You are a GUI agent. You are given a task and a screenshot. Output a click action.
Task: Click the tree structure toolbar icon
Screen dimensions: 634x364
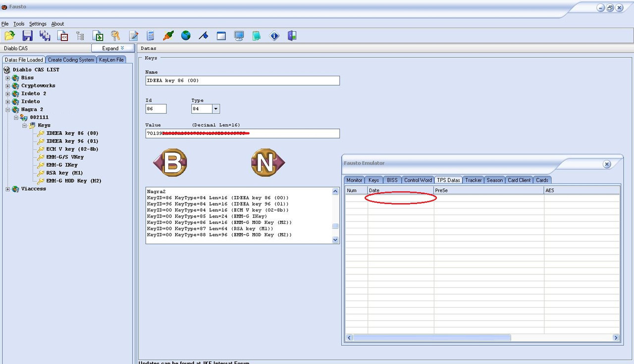[80, 36]
